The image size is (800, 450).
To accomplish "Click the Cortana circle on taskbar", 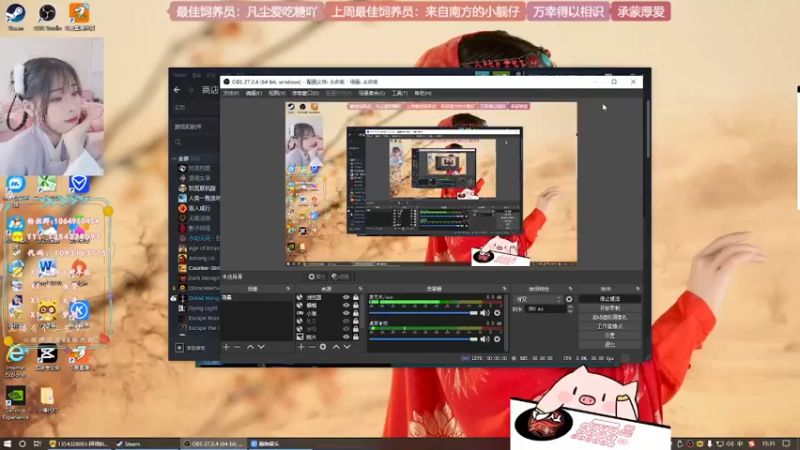I will (x=22, y=444).
